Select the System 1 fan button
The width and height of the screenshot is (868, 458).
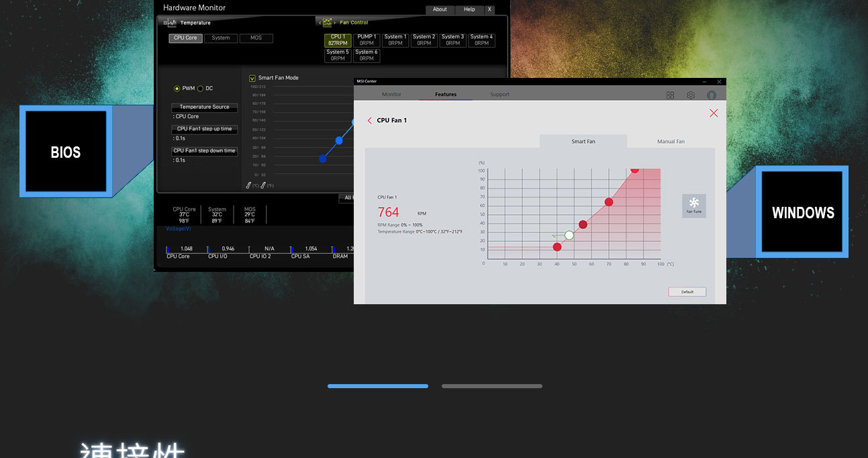[395, 40]
